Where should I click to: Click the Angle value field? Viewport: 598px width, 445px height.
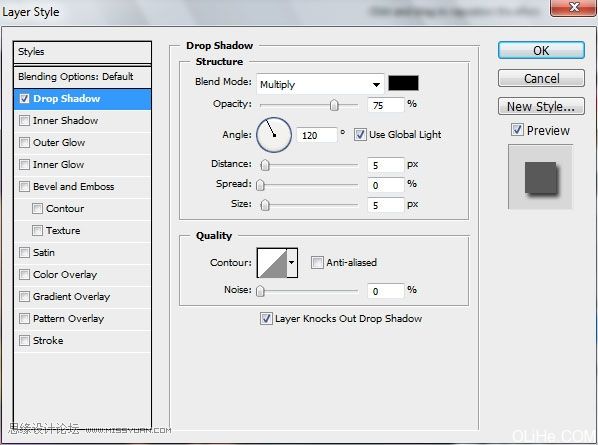(317, 135)
